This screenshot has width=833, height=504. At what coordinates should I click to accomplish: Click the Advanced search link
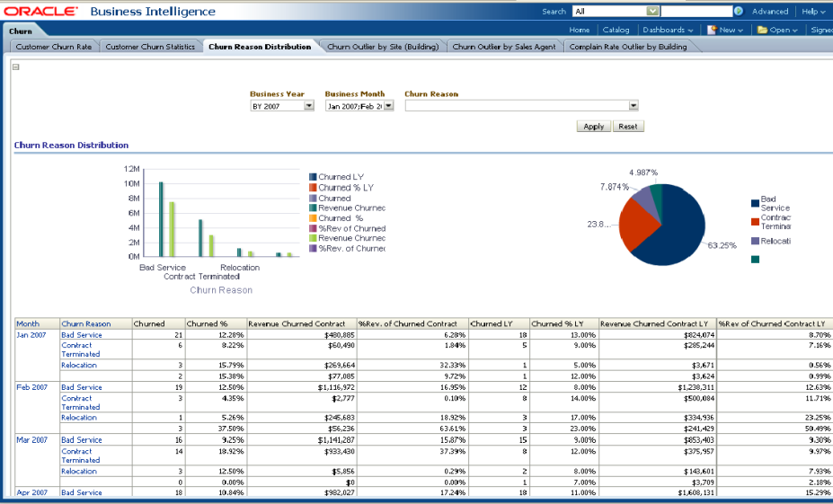point(770,11)
